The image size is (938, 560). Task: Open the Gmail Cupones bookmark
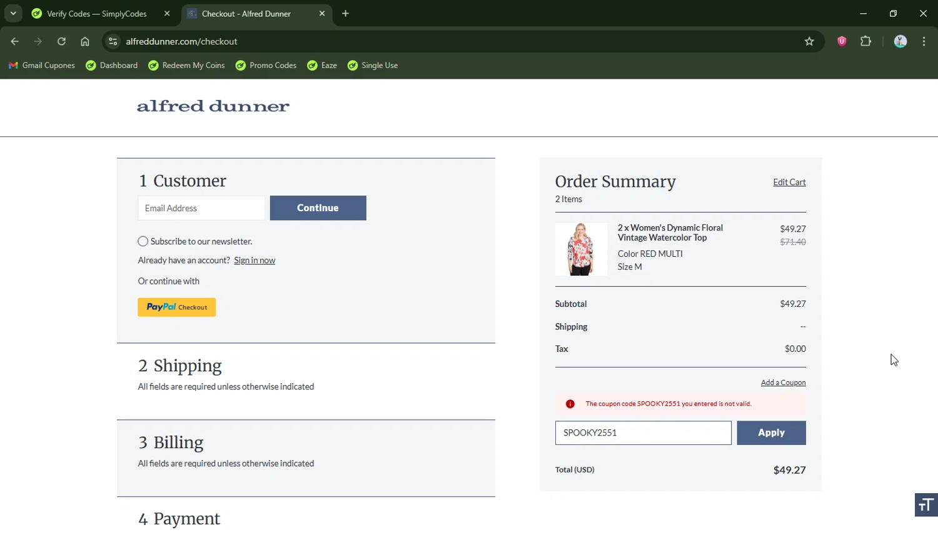coord(41,66)
